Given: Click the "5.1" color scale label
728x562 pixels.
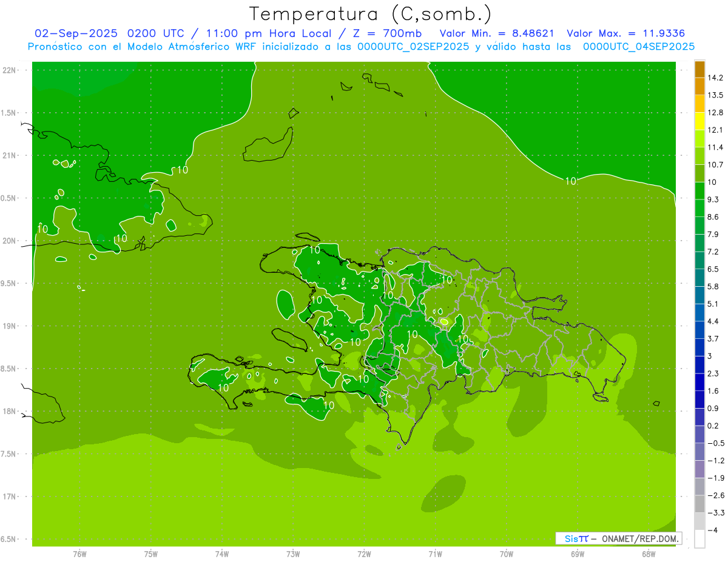Looking at the screenshot, I should (x=713, y=304).
